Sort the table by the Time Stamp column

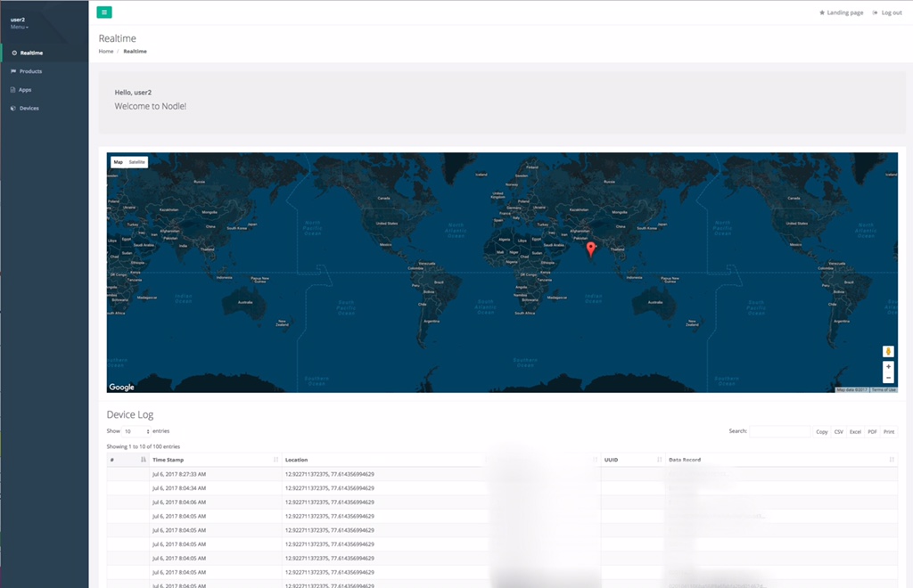coord(214,460)
